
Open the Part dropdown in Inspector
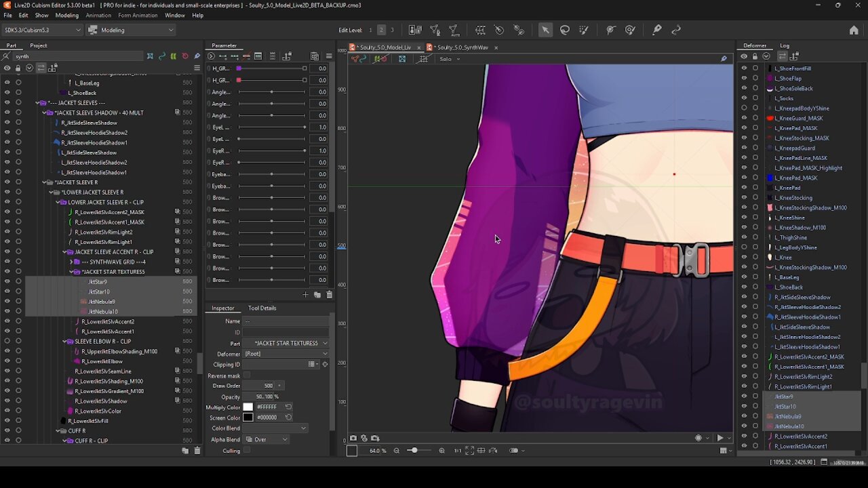click(x=286, y=343)
